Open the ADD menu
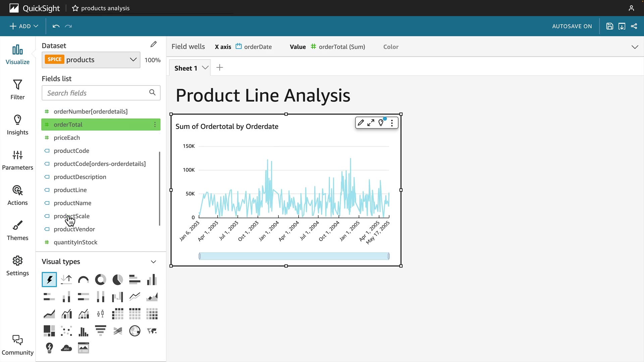Image resolution: width=644 pixels, height=362 pixels. pos(24,26)
